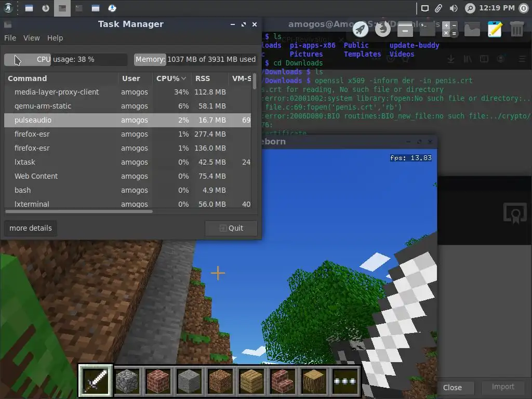This screenshot has width=532, height=399.
Task: Select the lxterminal process row
Action: pyautogui.click(x=128, y=204)
